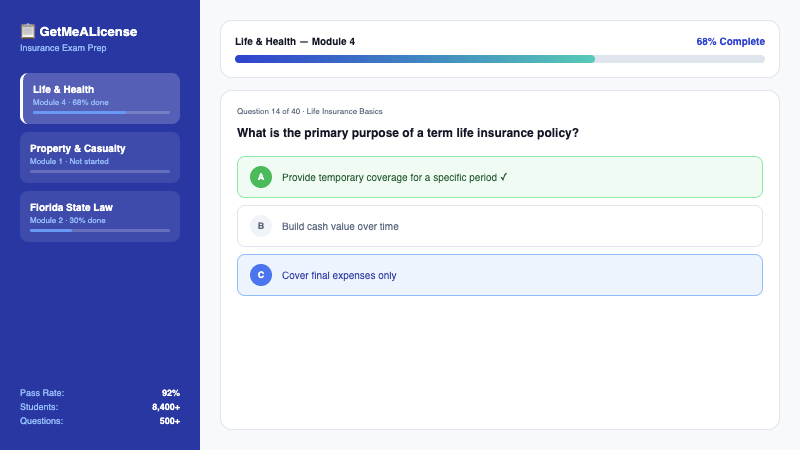Click the Property & Casualty progress bar
The height and width of the screenshot is (450, 800).
tap(100, 171)
